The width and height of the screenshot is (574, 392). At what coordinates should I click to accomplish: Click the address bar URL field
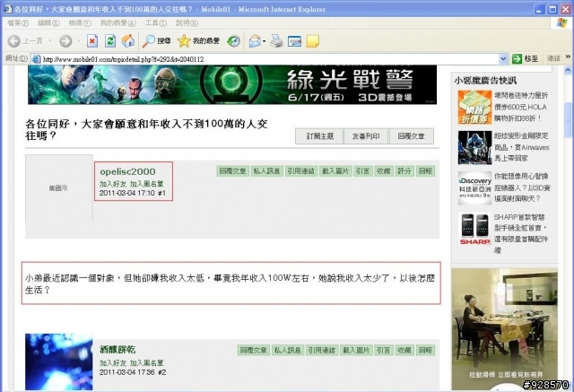[270, 59]
